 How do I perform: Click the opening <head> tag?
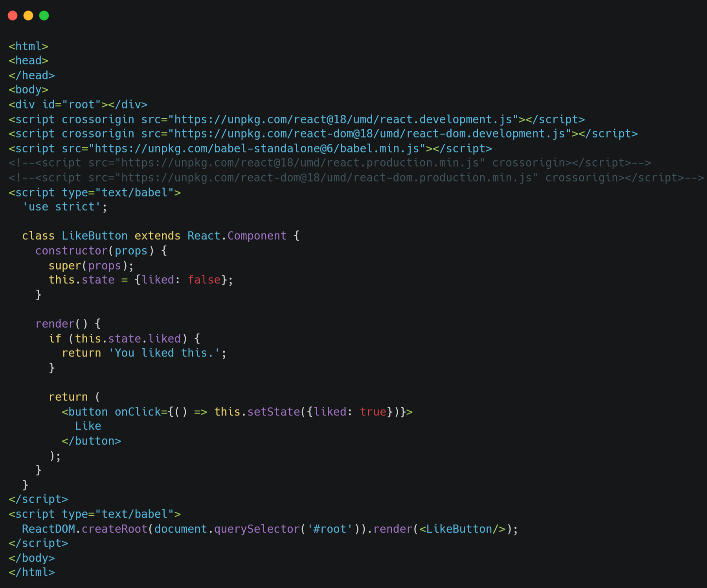coord(28,61)
